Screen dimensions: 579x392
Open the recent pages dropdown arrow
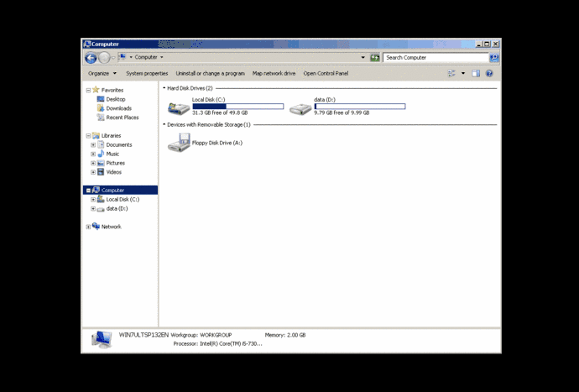113,58
